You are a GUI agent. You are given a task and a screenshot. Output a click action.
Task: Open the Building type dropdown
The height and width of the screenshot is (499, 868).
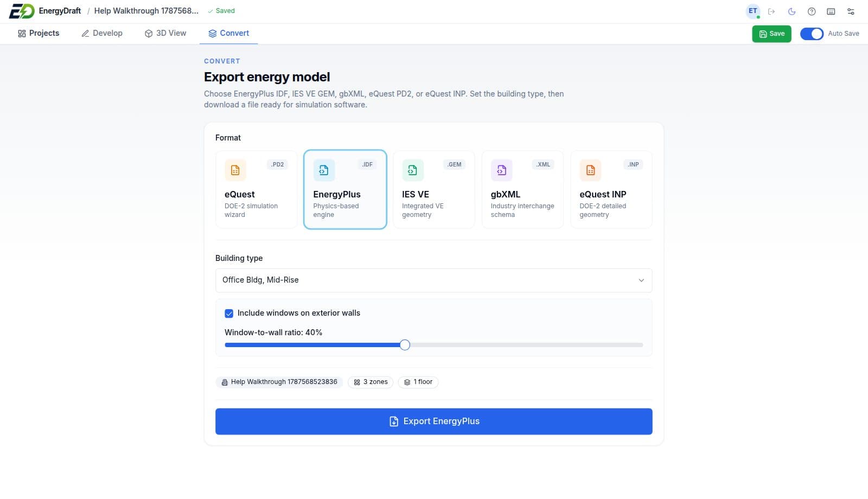tap(434, 280)
